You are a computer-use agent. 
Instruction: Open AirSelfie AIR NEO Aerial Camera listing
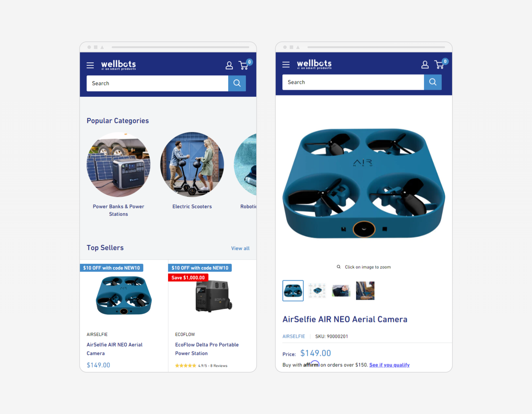115,349
